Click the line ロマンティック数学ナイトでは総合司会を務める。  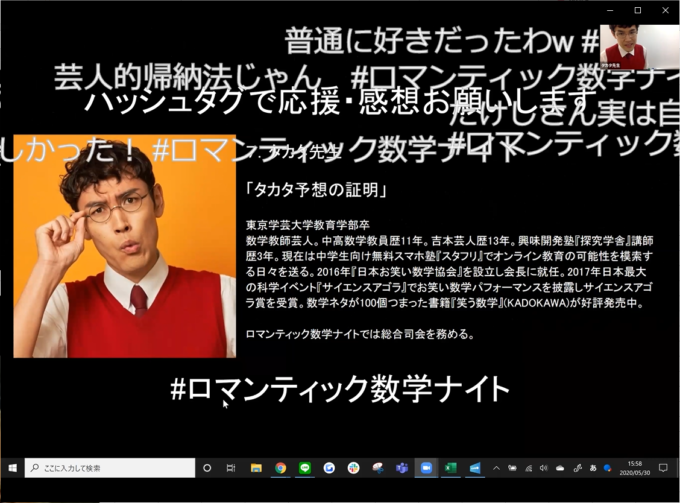360,334
